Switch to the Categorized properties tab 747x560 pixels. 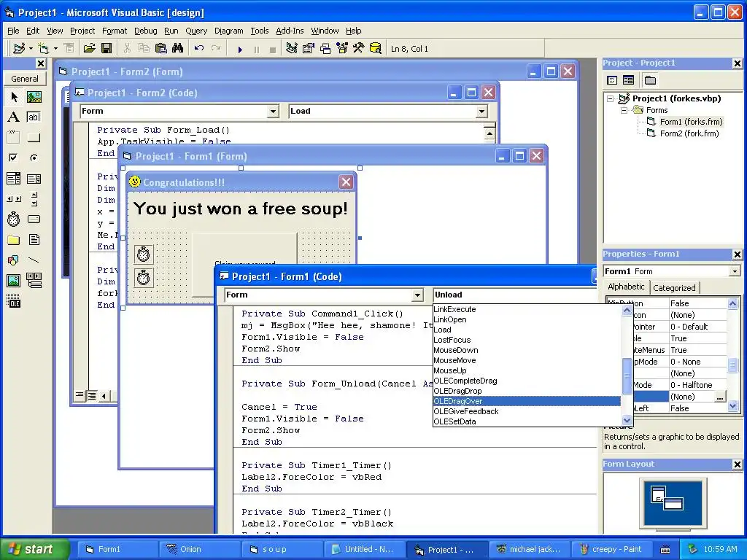click(673, 287)
